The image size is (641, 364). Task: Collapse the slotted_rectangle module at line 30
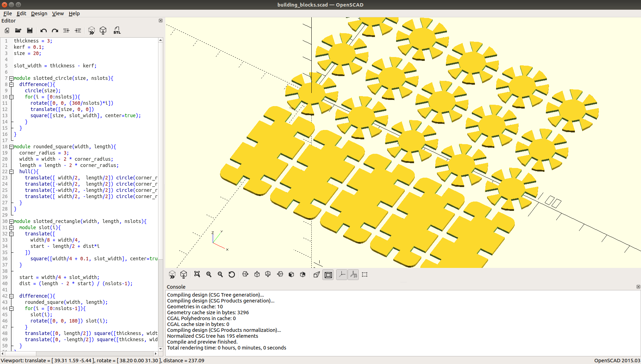pos(11,221)
